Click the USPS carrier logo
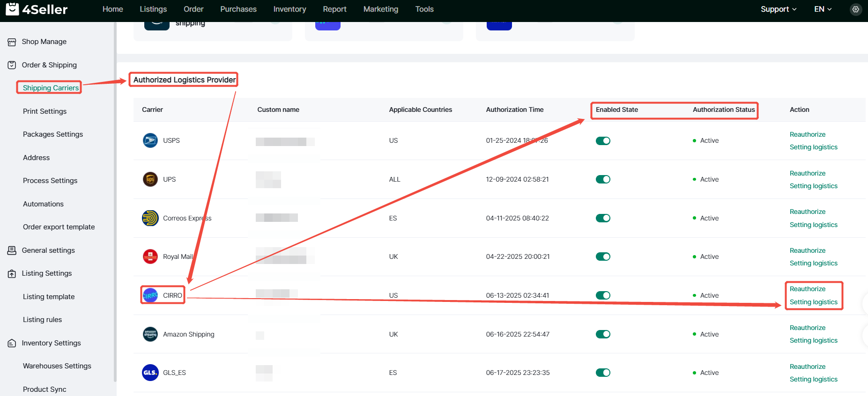Screen dimensions: 868x396 pos(150,140)
